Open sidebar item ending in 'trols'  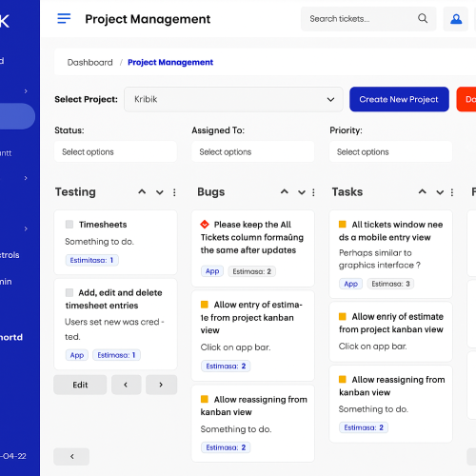pyautogui.click(x=10, y=255)
